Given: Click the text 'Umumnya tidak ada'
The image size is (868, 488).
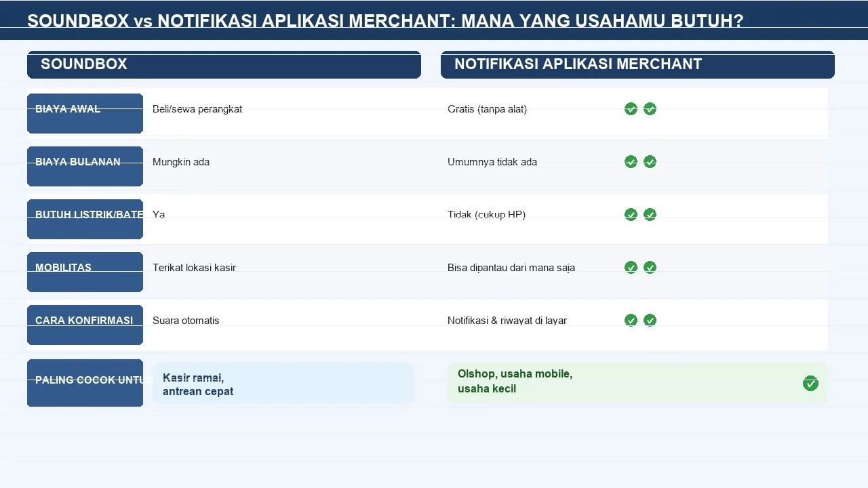Looking at the screenshot, I should (x=492, y=161).
